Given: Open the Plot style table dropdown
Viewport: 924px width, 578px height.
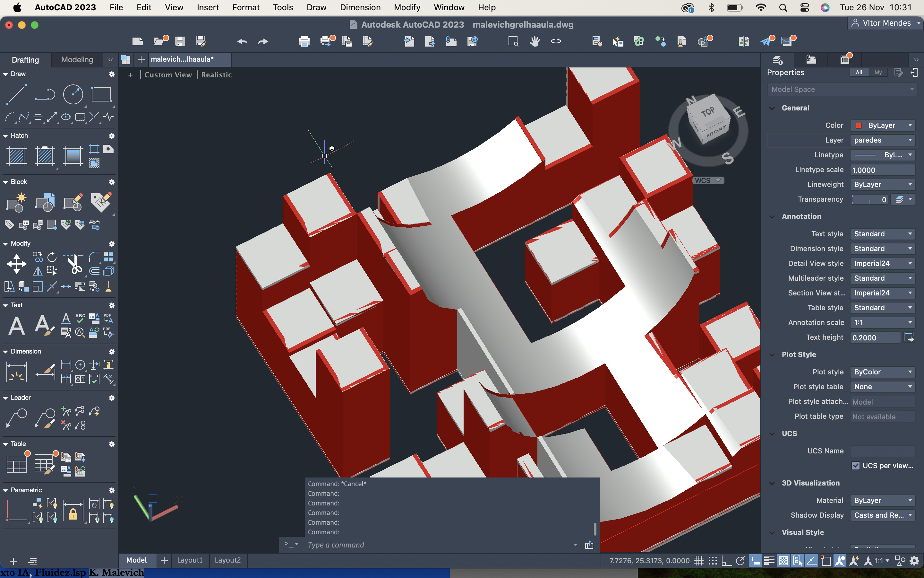Looking at the screenshot, I should coord(882,387).
